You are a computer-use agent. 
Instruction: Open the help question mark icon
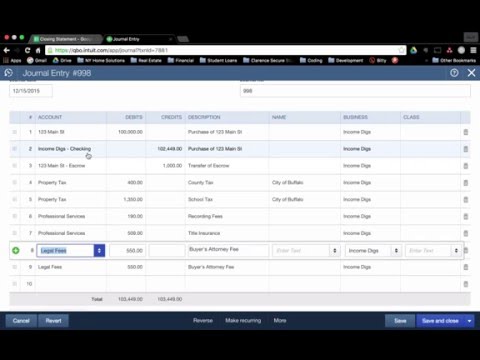click(454, 73)
